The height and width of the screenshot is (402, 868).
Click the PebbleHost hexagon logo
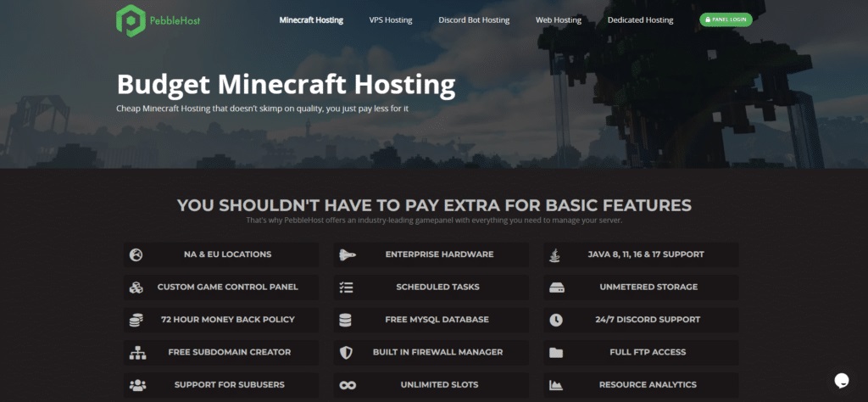click(x=131, y=21)
